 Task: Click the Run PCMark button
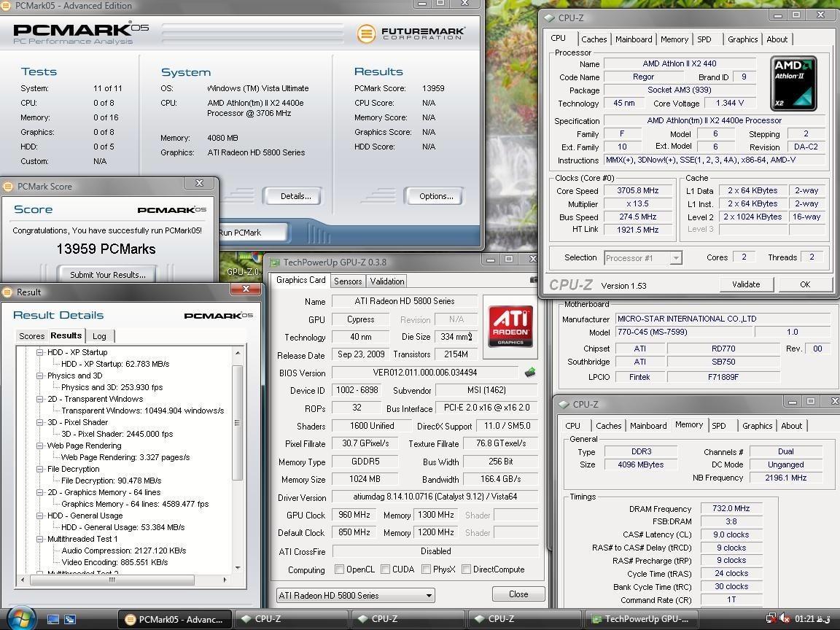[252, 233]
